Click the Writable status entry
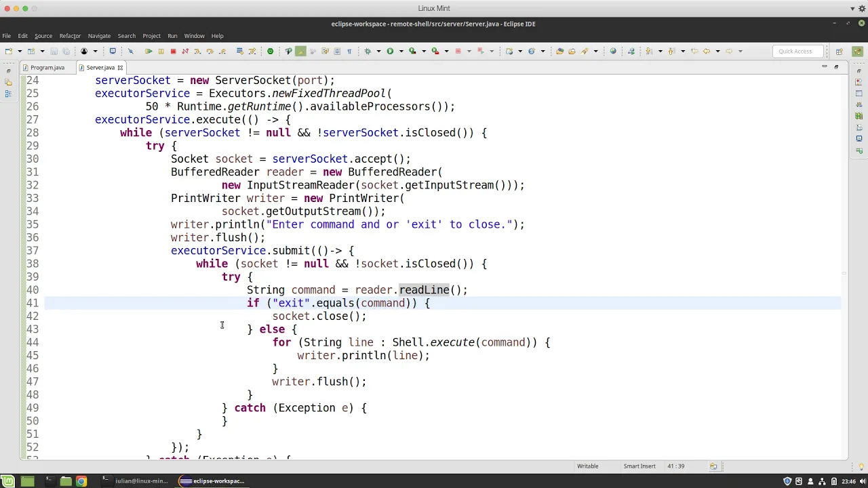The height and width of the screenshot is (488, 868). [x=587, y=466]
